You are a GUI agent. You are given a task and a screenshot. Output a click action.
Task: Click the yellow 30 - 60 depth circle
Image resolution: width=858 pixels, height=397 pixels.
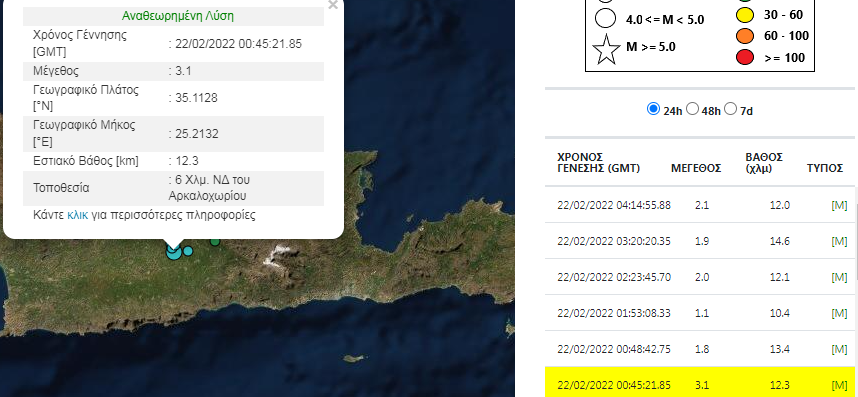coord(745,16)
